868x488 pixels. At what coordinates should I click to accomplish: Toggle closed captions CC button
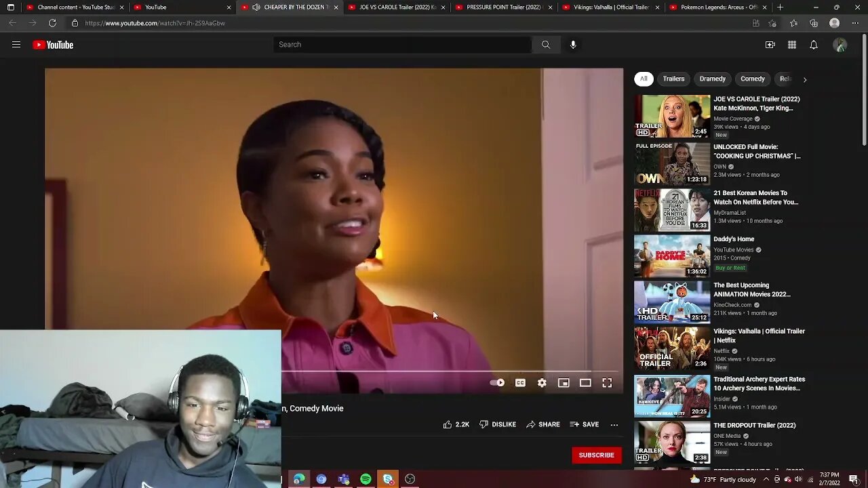[520, 383]
